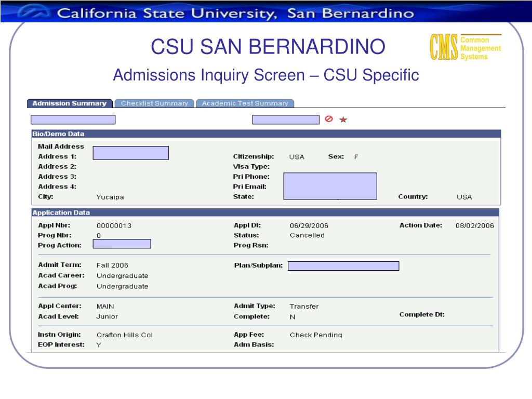Click the Acad Career value Undergraduate
This screenshot has width=532, height=399.
click(x=123, y=276)
